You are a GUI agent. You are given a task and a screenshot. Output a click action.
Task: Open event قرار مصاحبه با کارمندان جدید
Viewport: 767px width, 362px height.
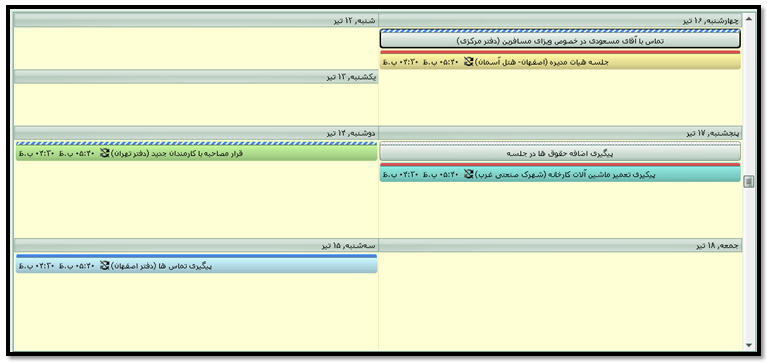[196, 152]
